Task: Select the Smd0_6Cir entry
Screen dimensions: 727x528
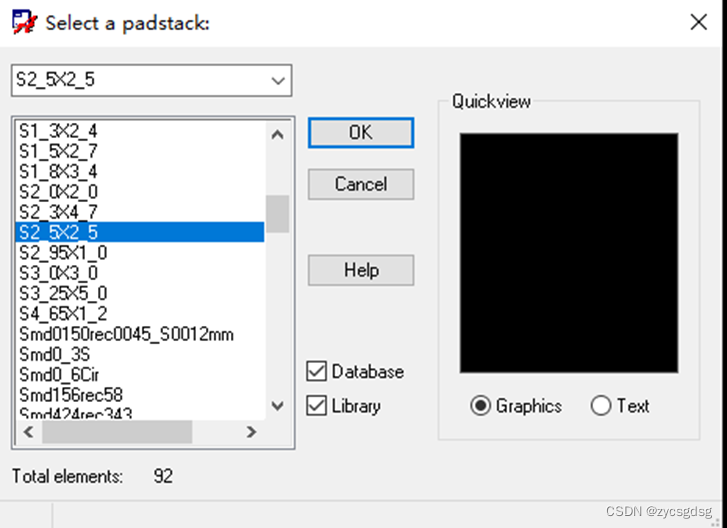Action: (x=59, y=375)
